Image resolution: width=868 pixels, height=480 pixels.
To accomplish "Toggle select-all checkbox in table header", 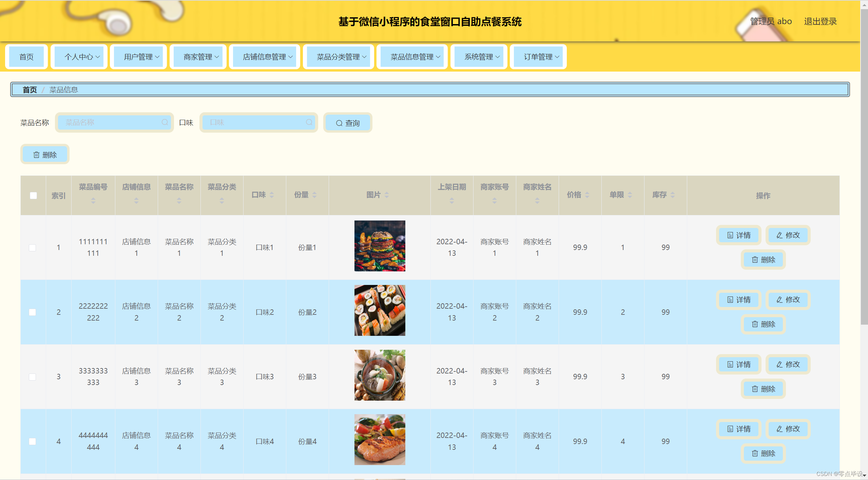I will (33, 195).
